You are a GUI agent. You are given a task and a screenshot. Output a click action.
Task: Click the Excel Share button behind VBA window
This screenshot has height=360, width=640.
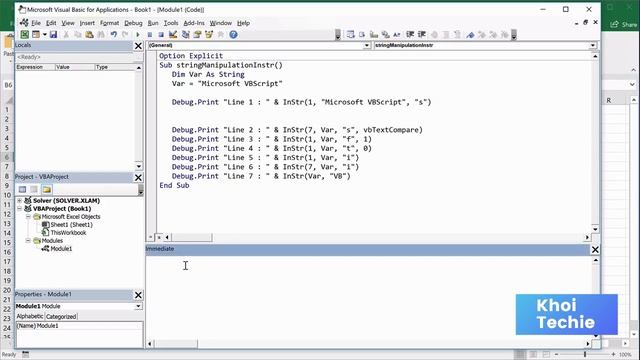pos(624,24)
